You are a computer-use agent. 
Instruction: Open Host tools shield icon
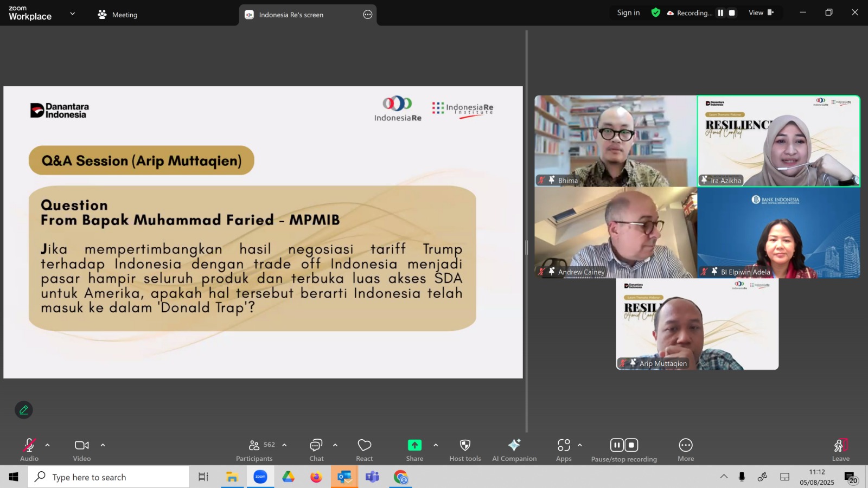[x=465, y=445]
